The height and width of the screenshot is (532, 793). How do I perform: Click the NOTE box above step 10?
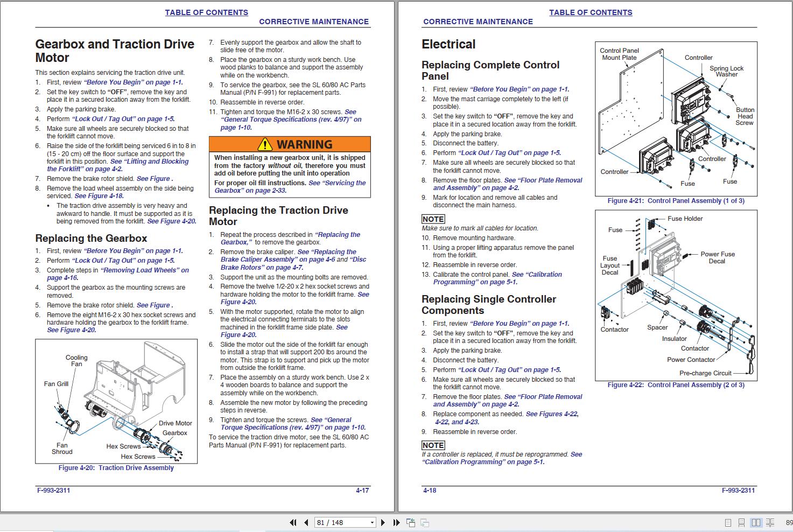point(433,219)
